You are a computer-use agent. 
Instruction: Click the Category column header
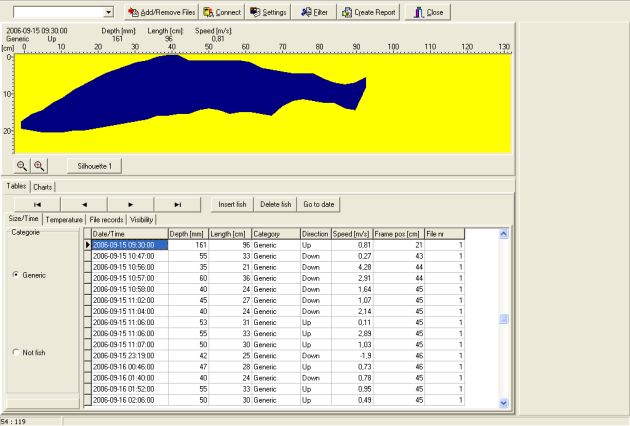pyautogui.click(x=276, y=233)
